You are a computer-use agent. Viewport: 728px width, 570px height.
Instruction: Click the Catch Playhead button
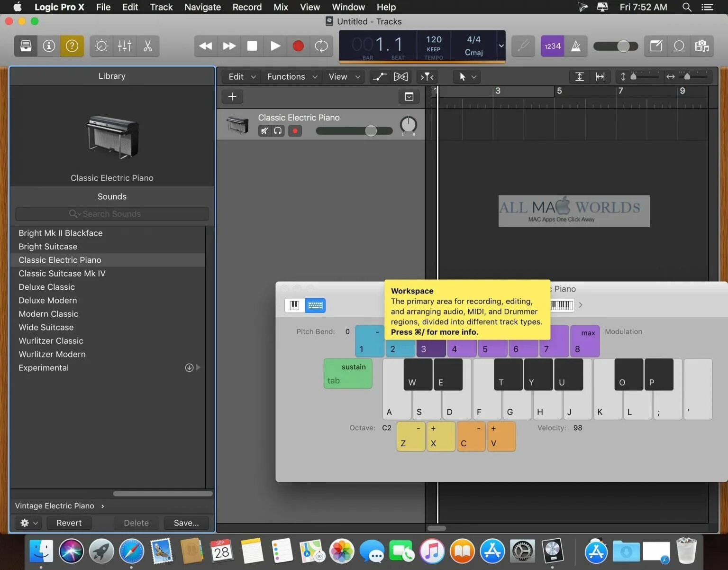pyautogui.click(x=427, y=77)
